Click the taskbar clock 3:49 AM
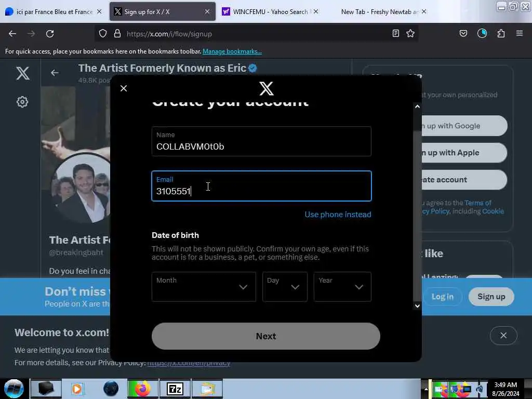The image size is (532, 399). 506,385
